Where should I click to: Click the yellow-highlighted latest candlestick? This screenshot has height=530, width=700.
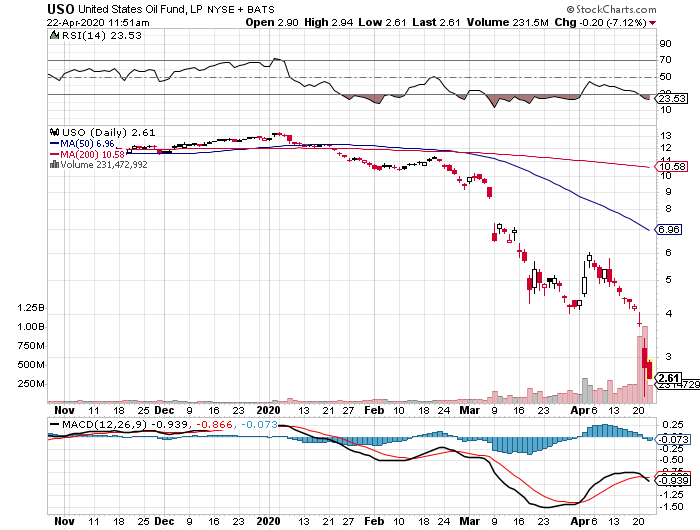pyautogui.click(x=650, y=369)
